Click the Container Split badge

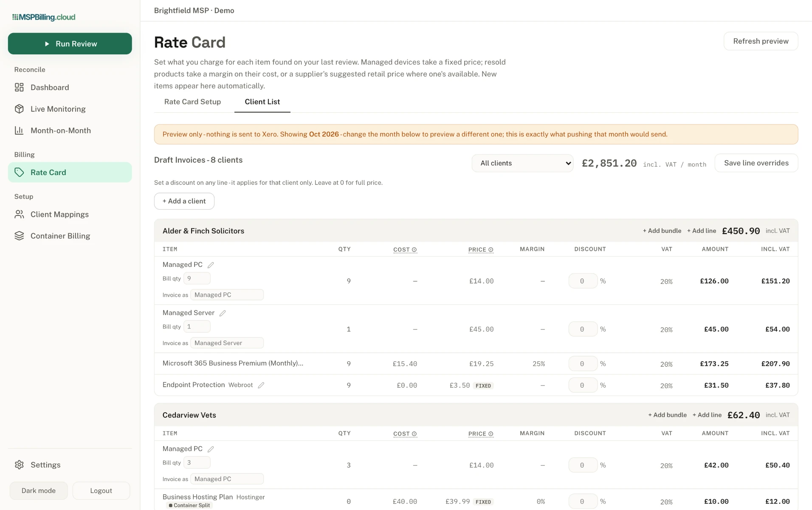coord(189,506)
